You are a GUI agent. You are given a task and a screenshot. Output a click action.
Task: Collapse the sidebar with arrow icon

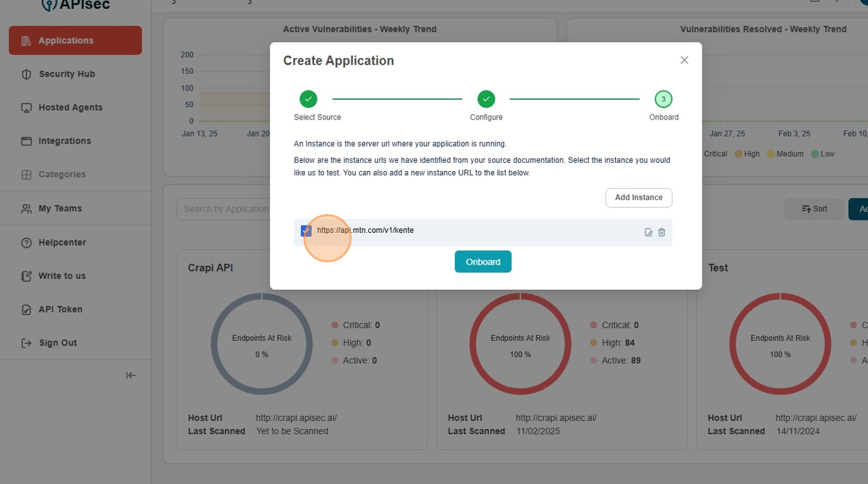pos(131,375)
